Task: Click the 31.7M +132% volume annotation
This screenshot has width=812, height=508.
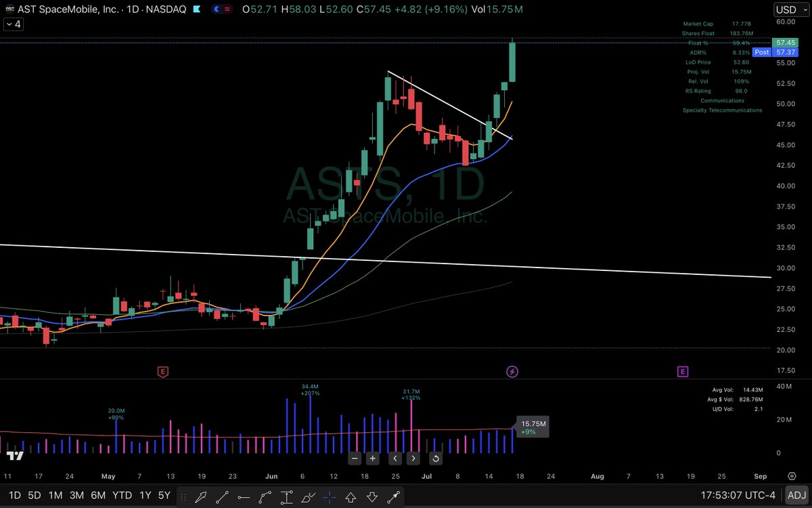Action: 411,394
